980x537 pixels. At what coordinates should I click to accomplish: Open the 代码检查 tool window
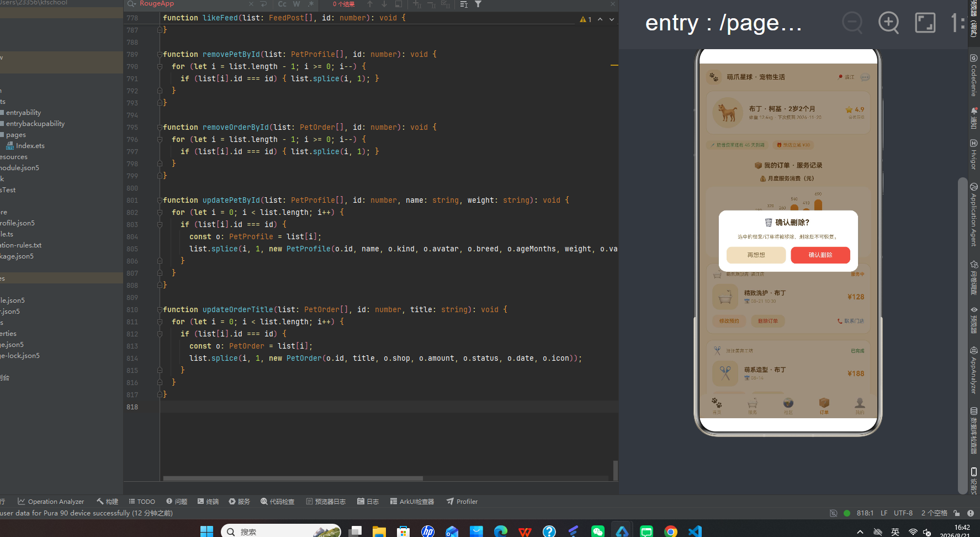[x=277, y=502]
